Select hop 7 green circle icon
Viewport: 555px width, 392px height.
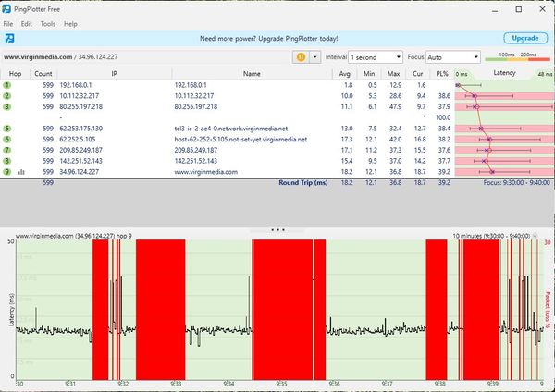coord(6,150)
